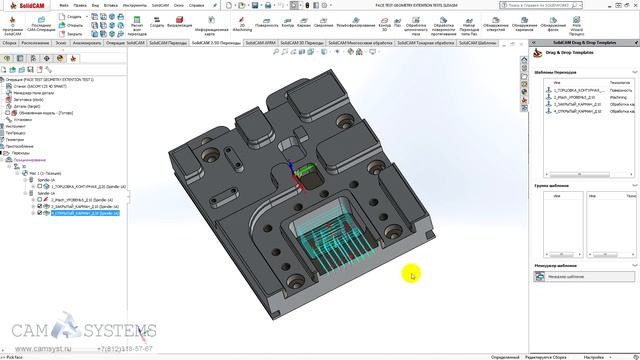Image resolution: width=640 pixels, height=360 pixels.
Task: Open the Информационная карта icon
Action: pos(211,20)
